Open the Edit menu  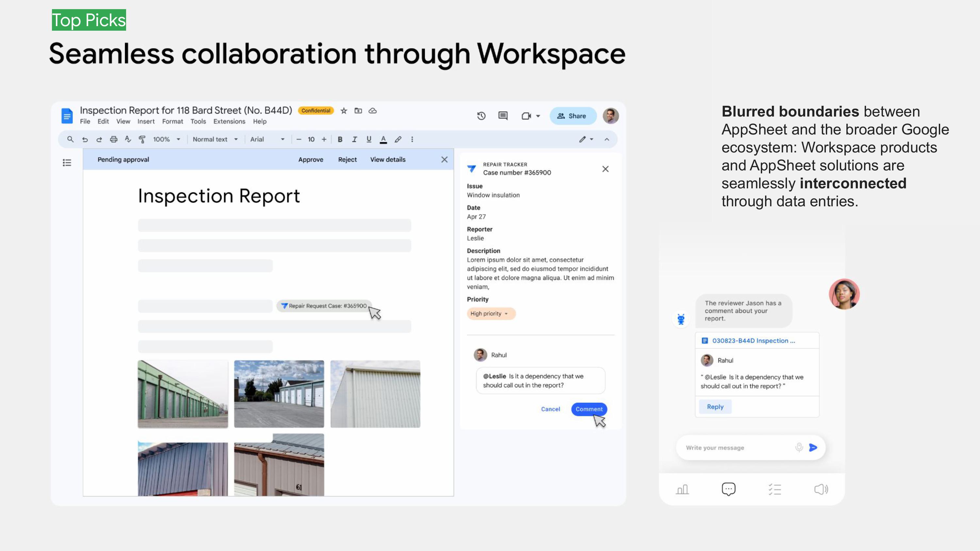click(x=103, y=121)
